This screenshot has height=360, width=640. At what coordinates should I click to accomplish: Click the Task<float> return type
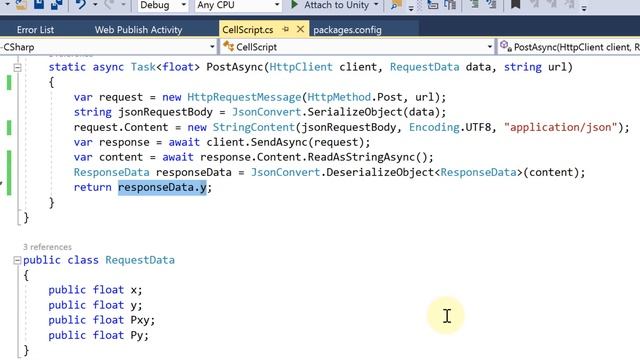165,67
